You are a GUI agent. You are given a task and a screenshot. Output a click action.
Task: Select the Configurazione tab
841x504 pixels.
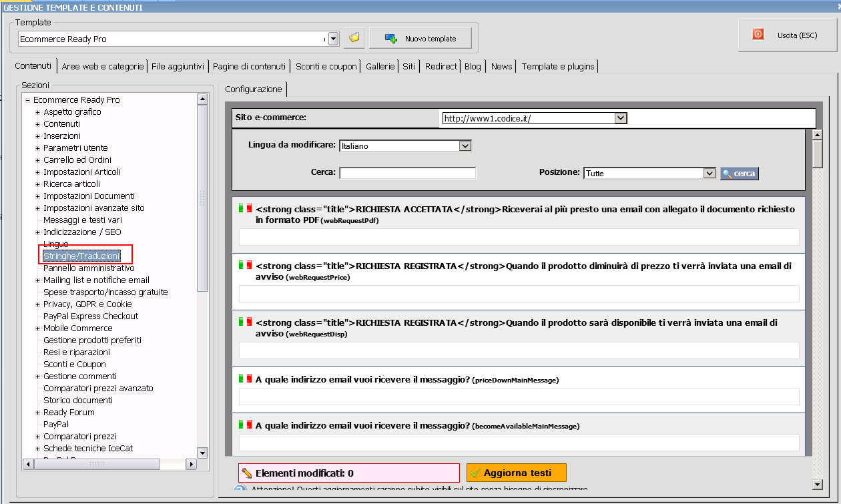click(253, 89)
